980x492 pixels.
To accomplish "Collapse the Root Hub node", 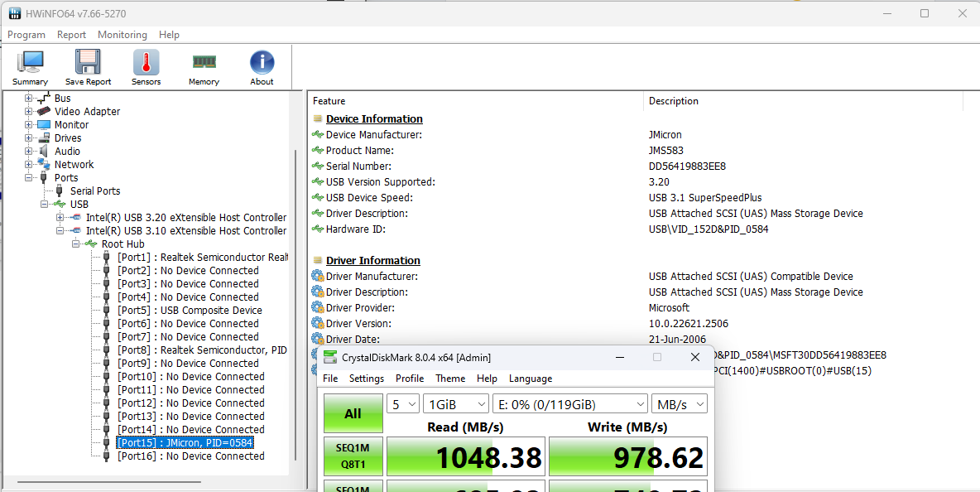I will click(75, 244).
